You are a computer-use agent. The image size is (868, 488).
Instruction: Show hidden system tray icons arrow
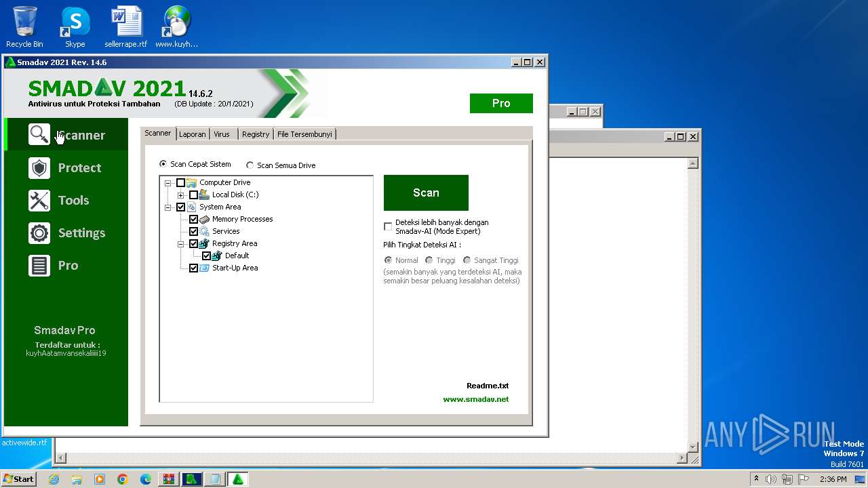[756, 479]
